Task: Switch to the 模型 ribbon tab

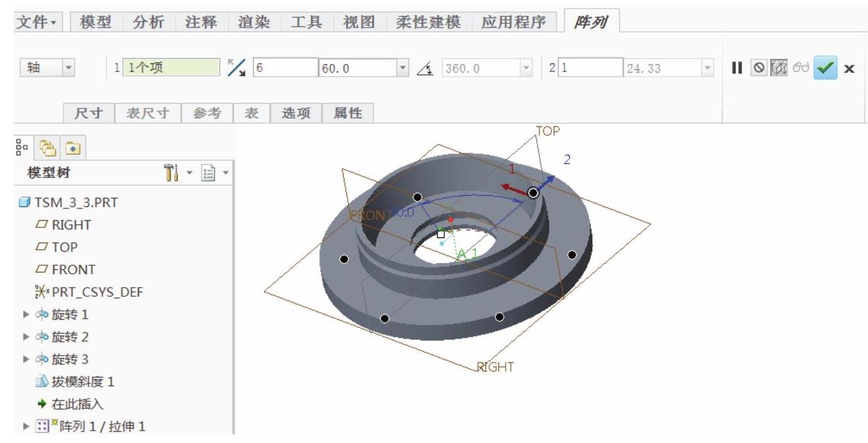Action: (x=96, y=22)
